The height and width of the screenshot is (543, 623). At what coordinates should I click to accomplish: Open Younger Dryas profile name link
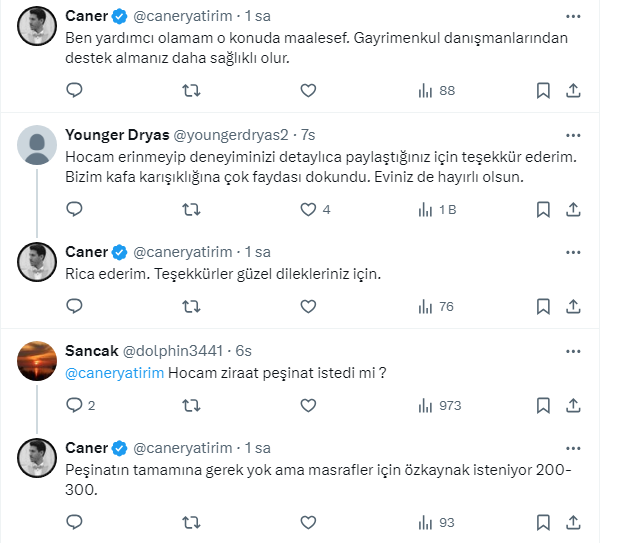click(118, 134)
